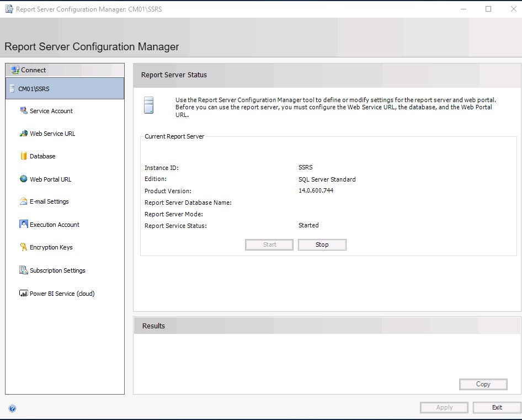Click the Execution Account icon
This screenshot has height=420, width=522.
tap(24, 224)
